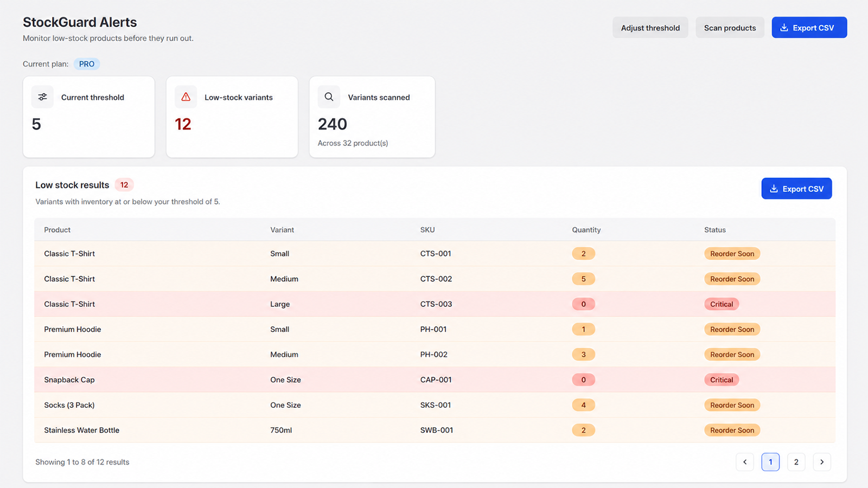
Task: Click the PRO plan badge
Action: [87, 64]
